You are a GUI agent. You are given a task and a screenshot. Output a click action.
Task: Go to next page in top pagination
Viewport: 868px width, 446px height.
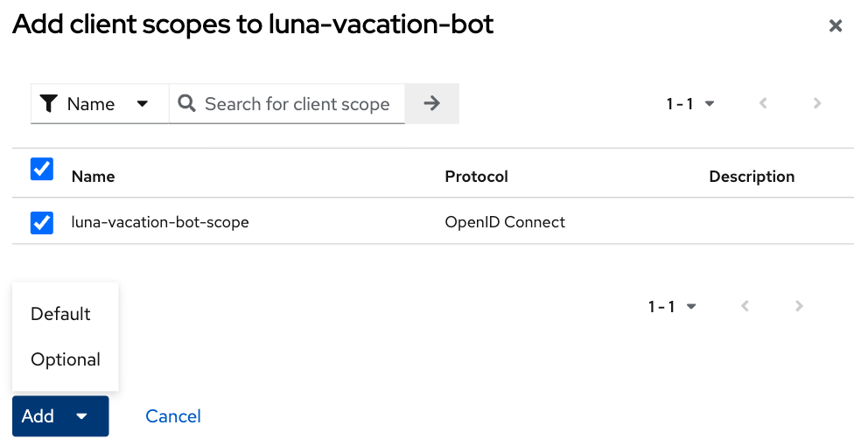[x=817, y=103]
